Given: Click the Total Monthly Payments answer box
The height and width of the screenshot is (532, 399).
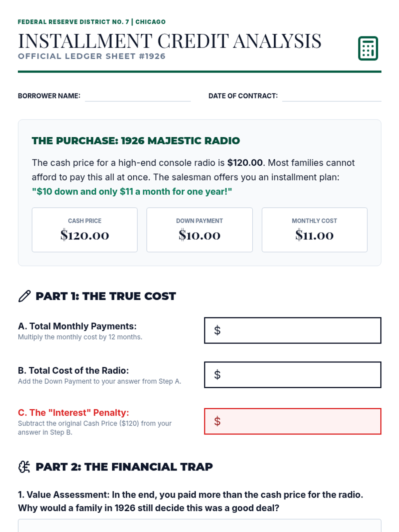Looking at the screenshot, I should coord(293,331).
